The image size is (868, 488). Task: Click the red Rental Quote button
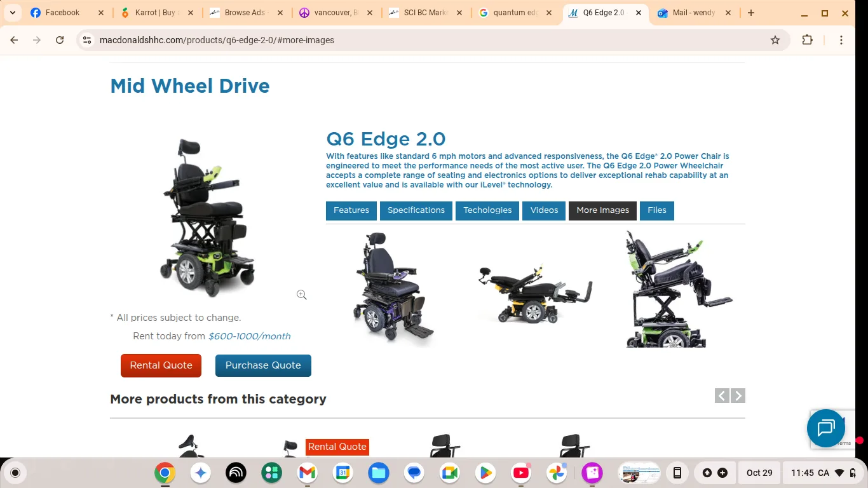pyautogui.click(x=161, y=365)
